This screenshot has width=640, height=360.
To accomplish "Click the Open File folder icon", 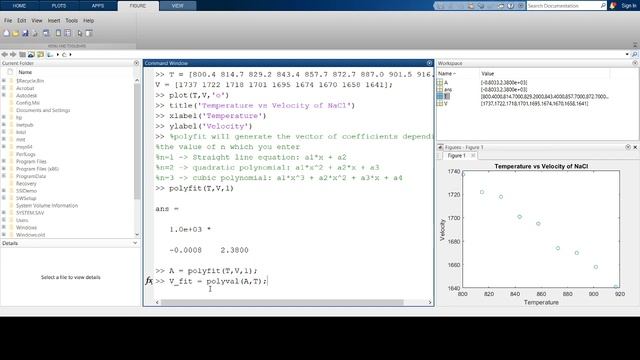I will pyautogui.click(x=16, y=33).
